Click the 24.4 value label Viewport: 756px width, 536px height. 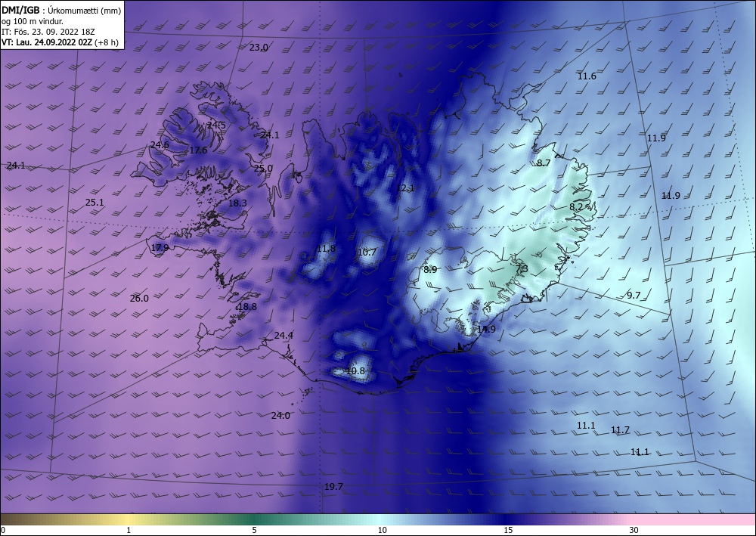(x=283, y=336)
